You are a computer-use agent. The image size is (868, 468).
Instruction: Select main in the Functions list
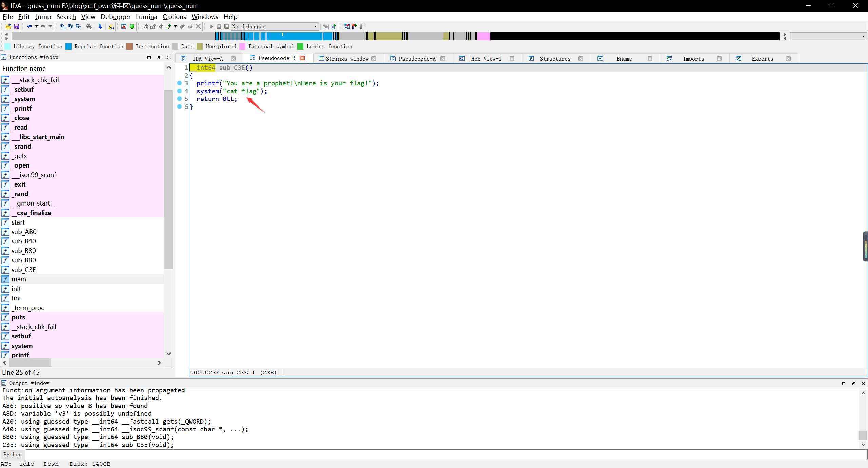tap(19, 279)
